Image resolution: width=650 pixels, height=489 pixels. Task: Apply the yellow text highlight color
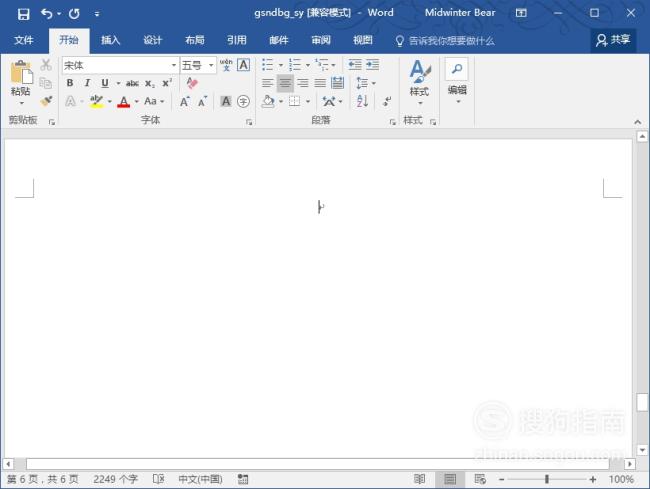pyautogui.click(x=96, y=101)
